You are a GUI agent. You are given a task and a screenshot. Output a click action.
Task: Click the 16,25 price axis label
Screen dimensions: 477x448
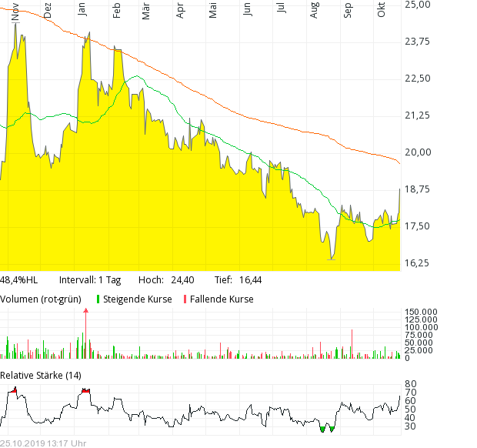[x=417, y=263]
